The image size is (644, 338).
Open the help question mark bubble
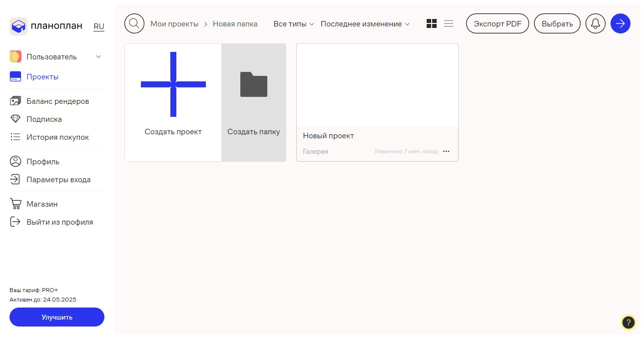pos(629,323)
